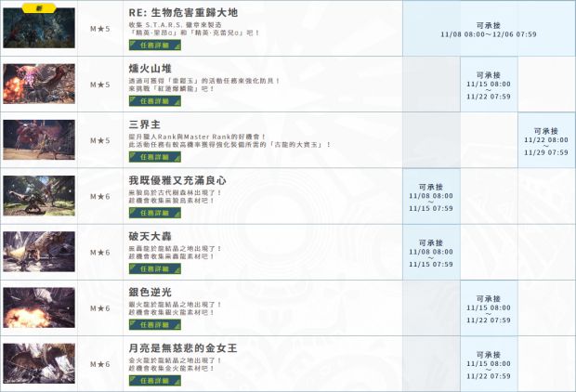Screen dimensions: 576x392
Task: Open 任務詳細 for 燻火山堆 quest
Action: [x=154, y=101]
